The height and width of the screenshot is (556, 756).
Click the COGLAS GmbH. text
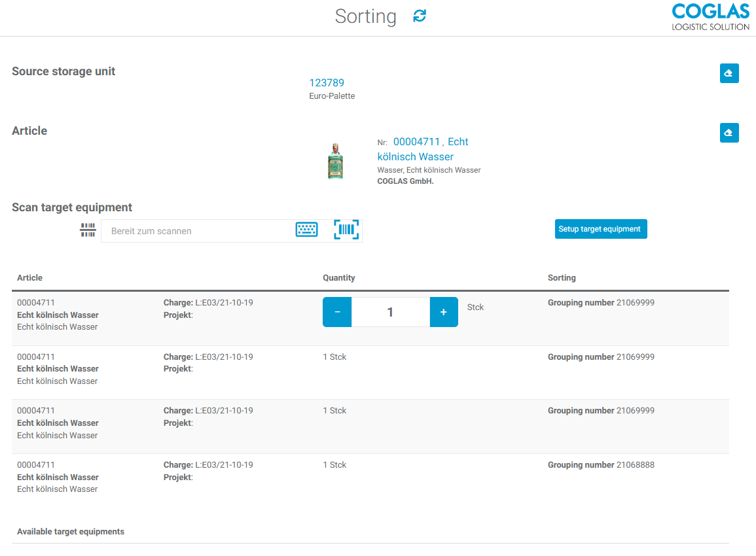pos(405,181)
